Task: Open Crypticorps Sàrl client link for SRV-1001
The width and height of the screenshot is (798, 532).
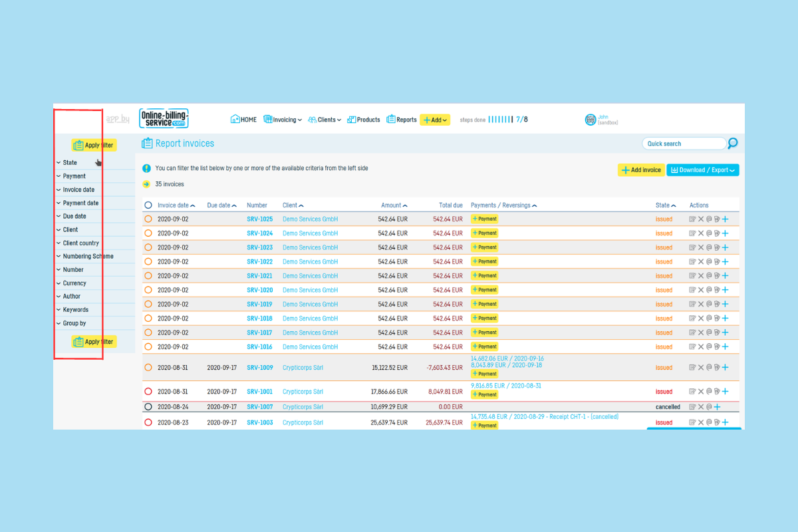Action: click(303, 392)
